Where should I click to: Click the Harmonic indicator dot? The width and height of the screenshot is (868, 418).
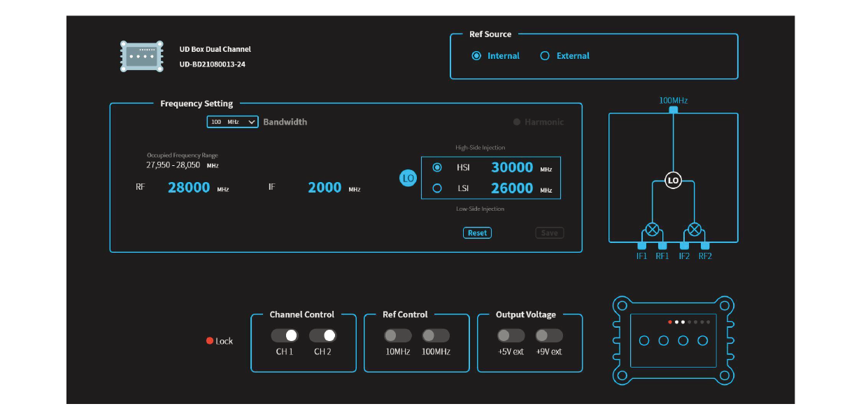pos(517,122)
